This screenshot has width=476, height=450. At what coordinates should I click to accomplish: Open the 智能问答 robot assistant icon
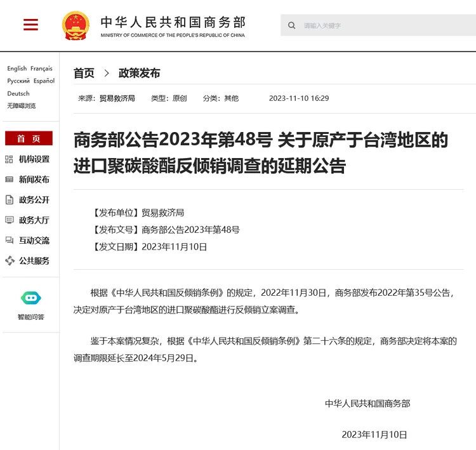(31, 298)
